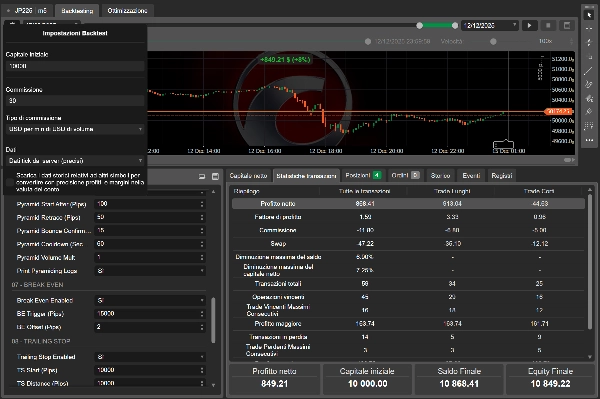Click the Profitto maggiore row label
The height and width of the screenshot is (399, 600).
tap(278, 324)
